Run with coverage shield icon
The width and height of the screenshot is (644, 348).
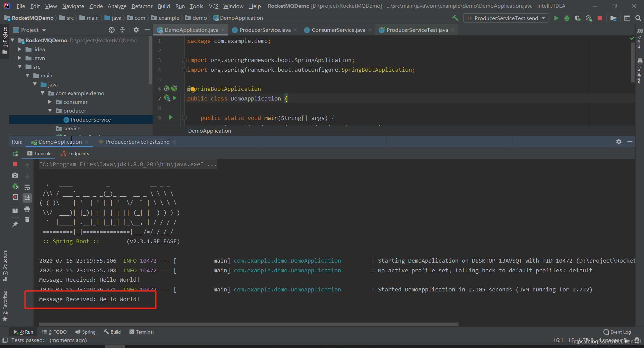(x=578, y=18)
